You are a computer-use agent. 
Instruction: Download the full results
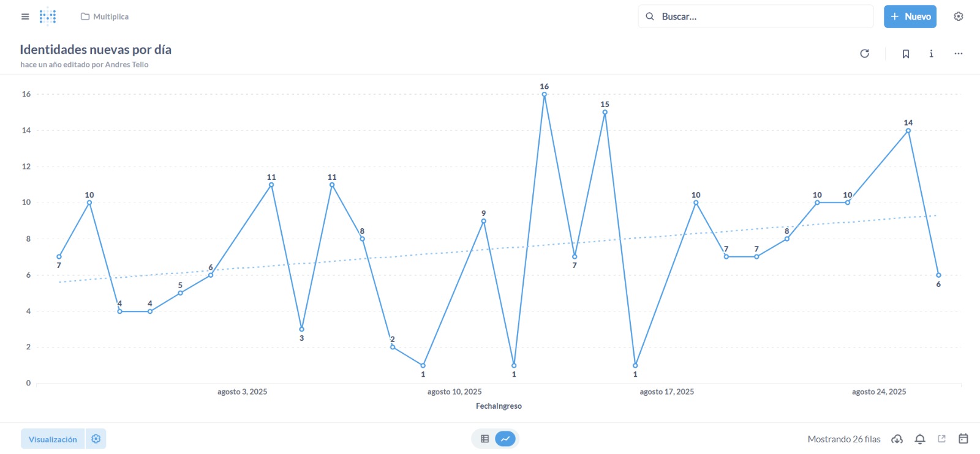pyautogui.click(x=897, y=439)
